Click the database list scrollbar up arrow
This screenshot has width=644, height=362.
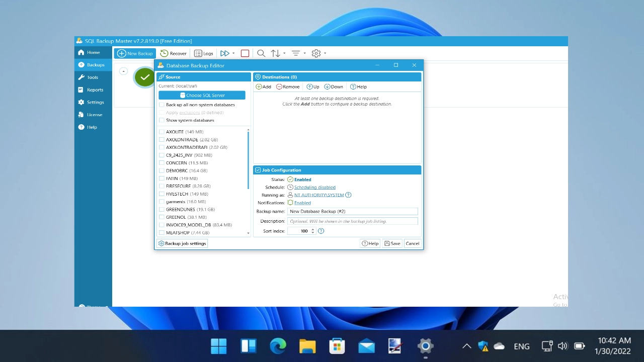tap(248, 130)
